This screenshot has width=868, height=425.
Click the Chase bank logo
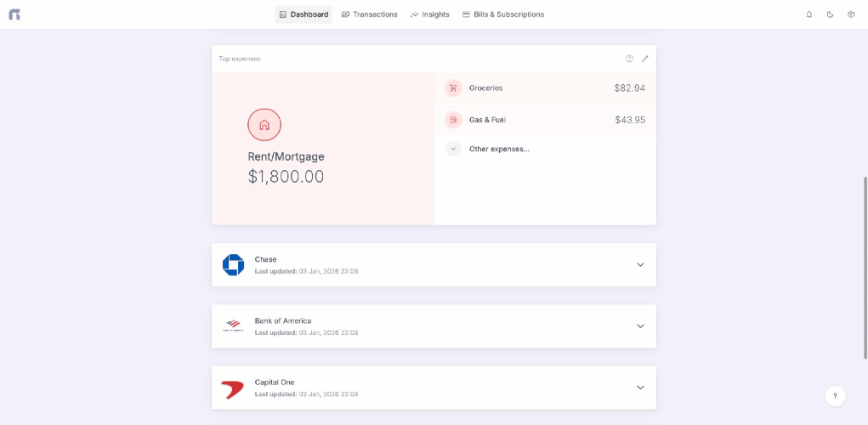pos(233,264)
